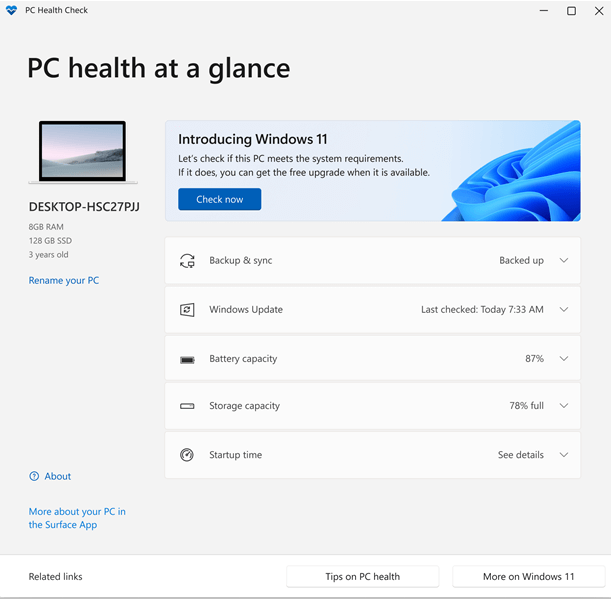The height and width of the screenshot is (599, 611).
Task: Click the Rename your PC link
Action: [64, 281]
